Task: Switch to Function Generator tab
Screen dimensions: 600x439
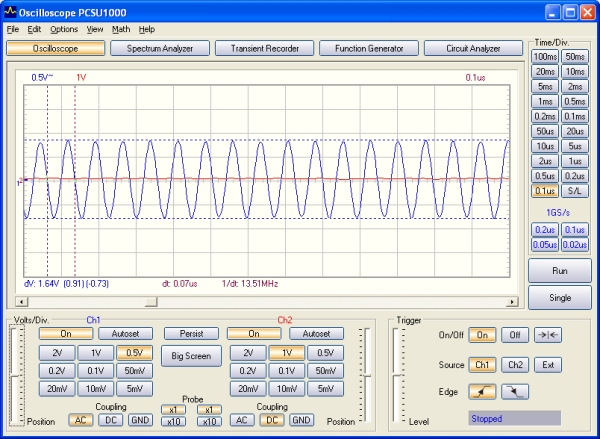Action: click(370, 48)
